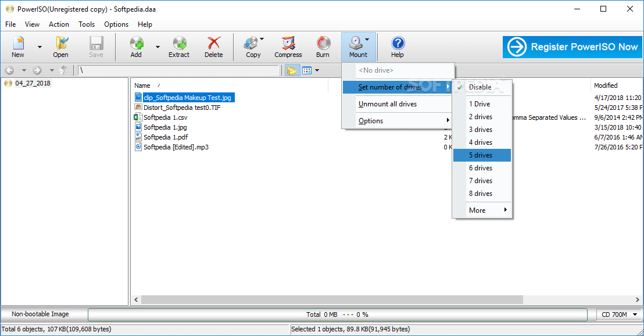Burn the image using the Burn icon

pyautogui.click(x=323, y=47)
